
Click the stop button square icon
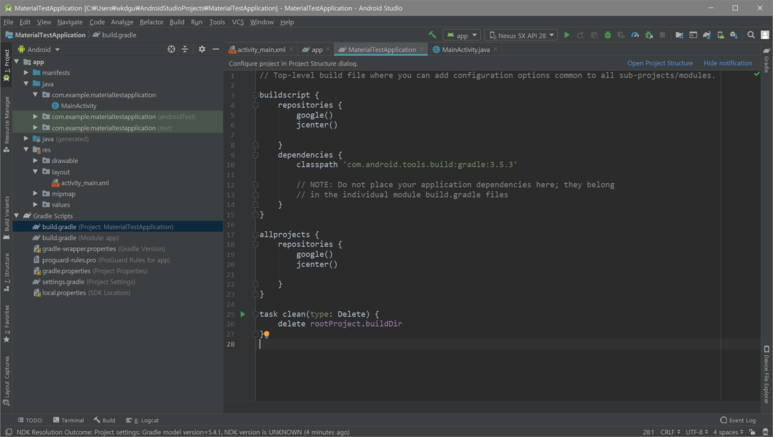click(x=662, y=35)
